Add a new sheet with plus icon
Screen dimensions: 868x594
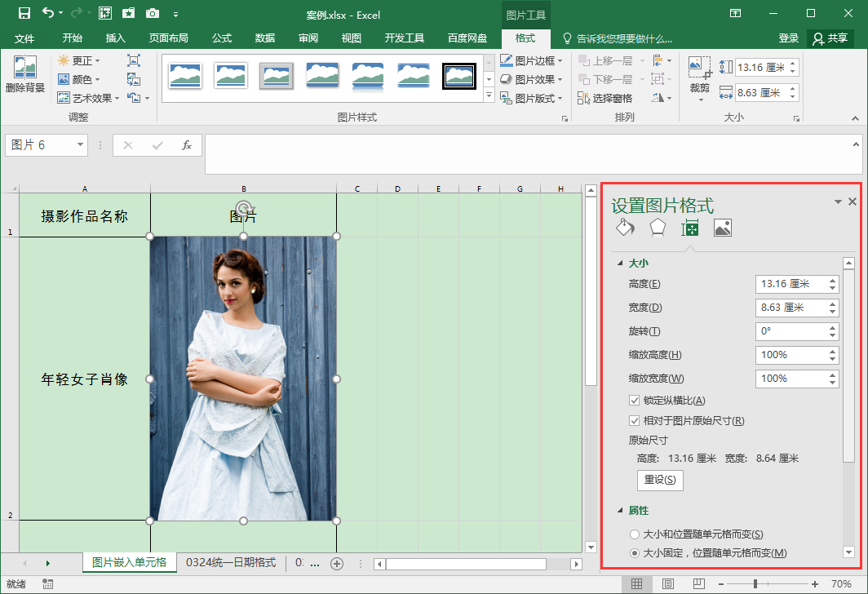336,563
